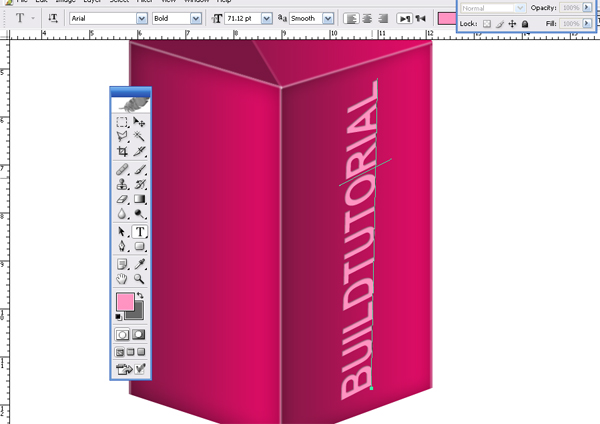Right align the text
Screen dimensions: 600x424
[383, 18]
